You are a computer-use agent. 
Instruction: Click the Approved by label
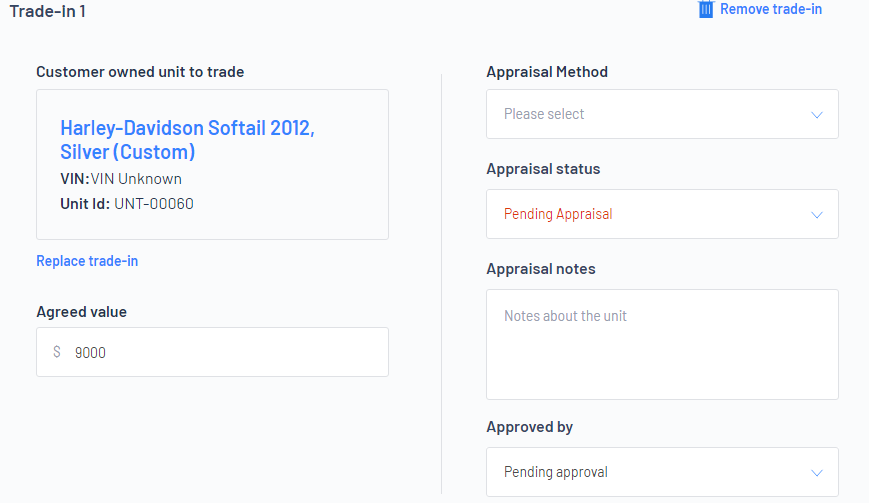pos(529,427)
